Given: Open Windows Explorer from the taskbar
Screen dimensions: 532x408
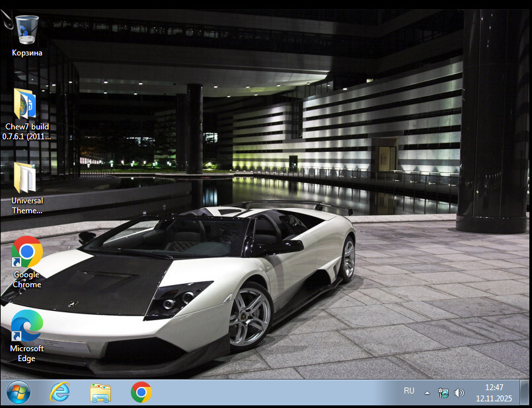Looking at the screenshot, I should point(100,392).
